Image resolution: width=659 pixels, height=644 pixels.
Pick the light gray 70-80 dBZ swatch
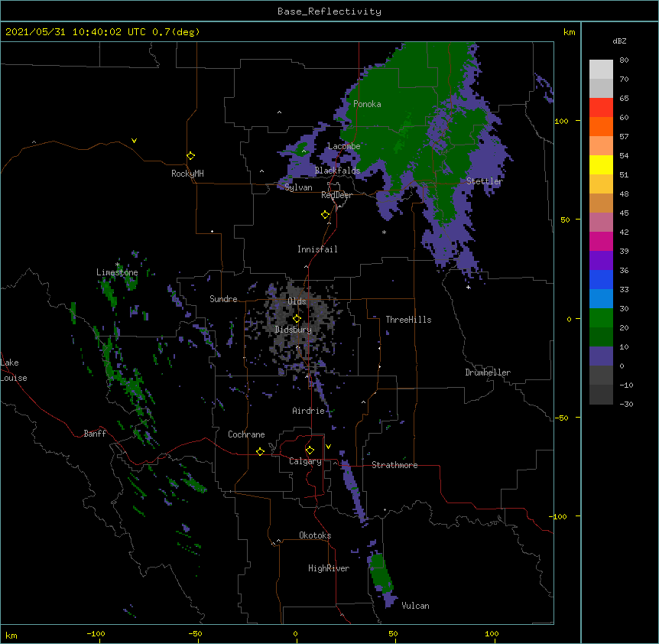[x=601, y=70]
